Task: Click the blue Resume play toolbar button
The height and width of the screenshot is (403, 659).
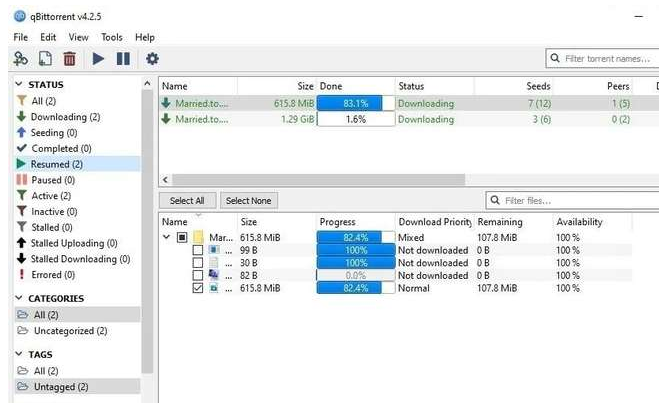Action: point(98,59)
